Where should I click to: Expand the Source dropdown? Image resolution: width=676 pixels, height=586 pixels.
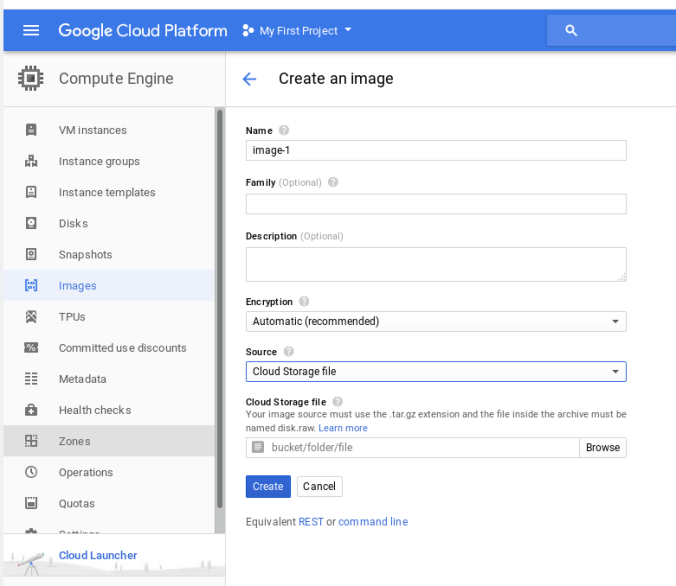(436, 371)
